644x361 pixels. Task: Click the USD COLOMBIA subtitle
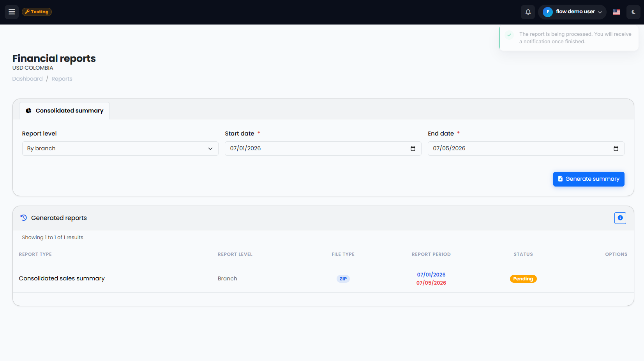33,68
